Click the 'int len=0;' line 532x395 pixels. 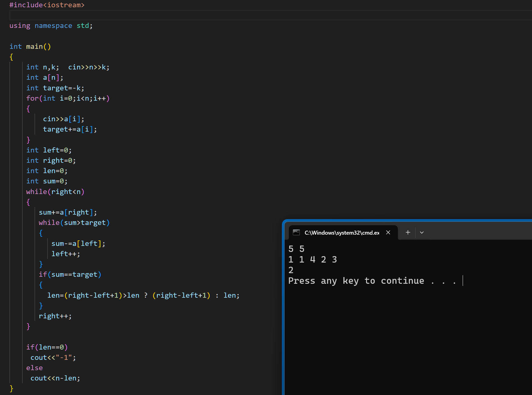point(47,171)
